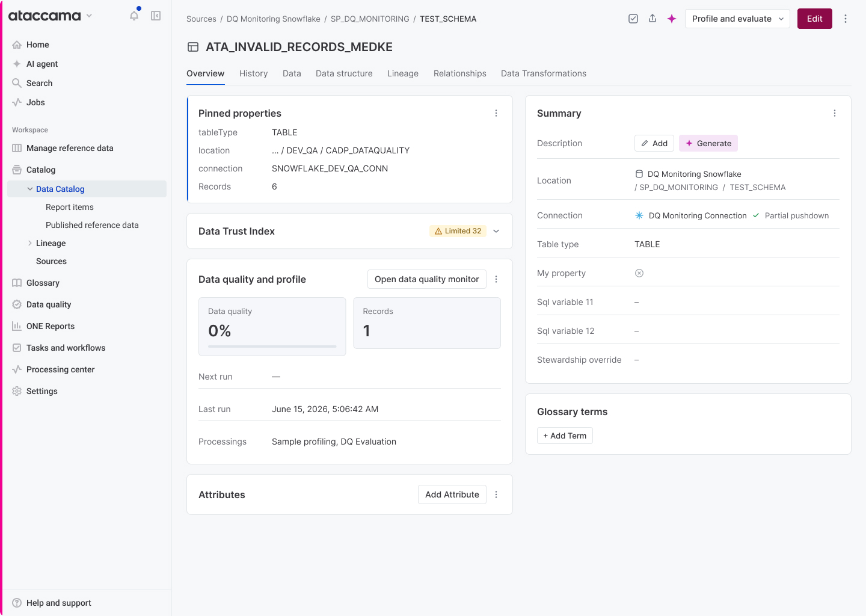Open the Lineage tab

[x=403, y=73]
